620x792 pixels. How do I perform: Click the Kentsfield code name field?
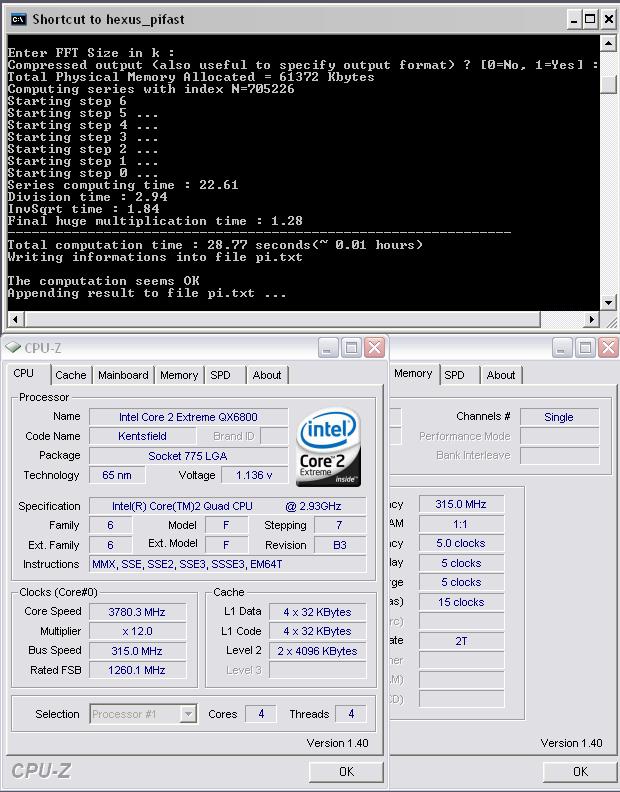tap(142, 436)
